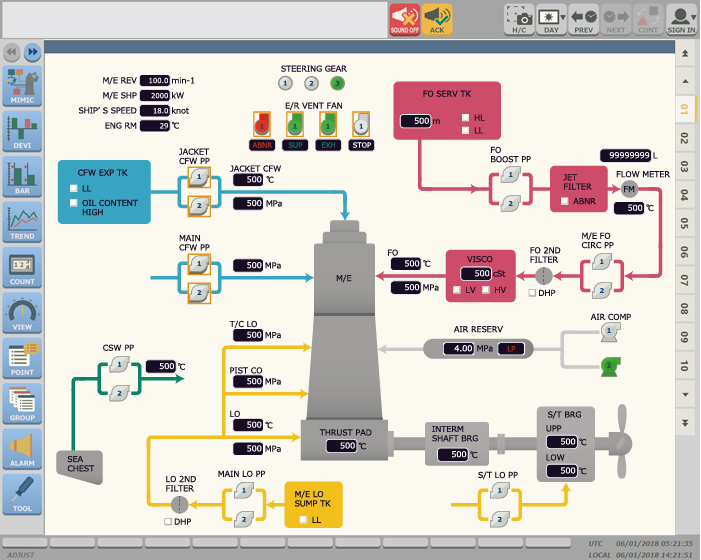Take a hard copy with H/C
The width and height of the screenshot is (701, 560).
518,20
